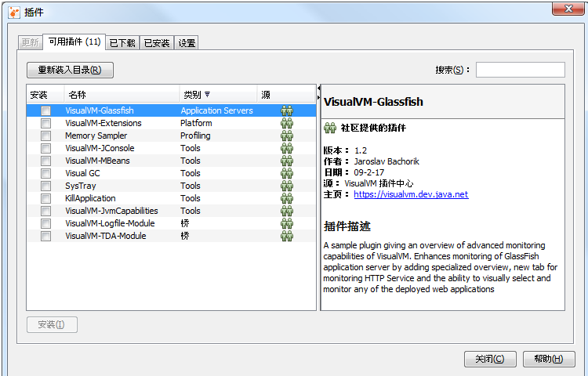Check the install box for VisualVM-MBeans
Screen dimensions: 588x376
pos(45,161)
